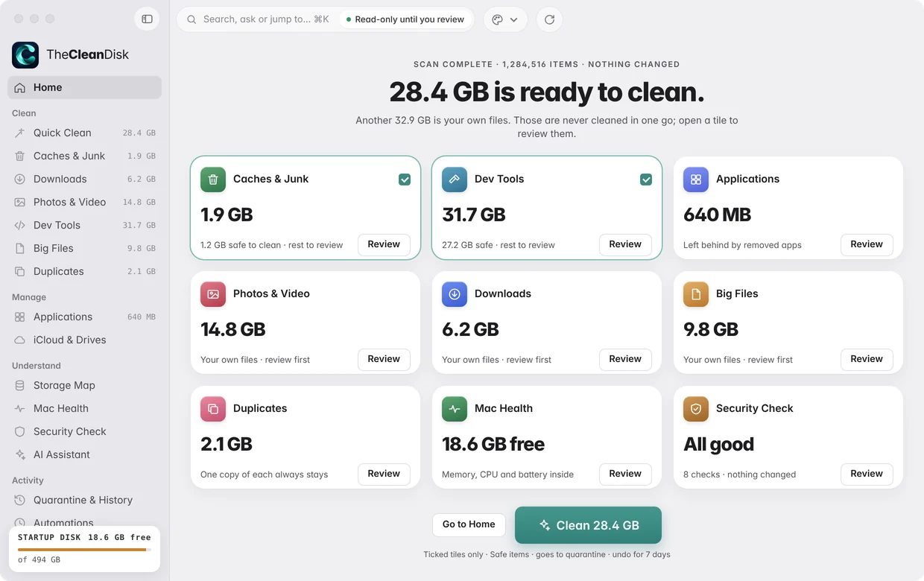Untick the Caches & Junk tile checkbox
Viewport: 924px width, 581px height.
pyautogui.click(x=405, y=180)
